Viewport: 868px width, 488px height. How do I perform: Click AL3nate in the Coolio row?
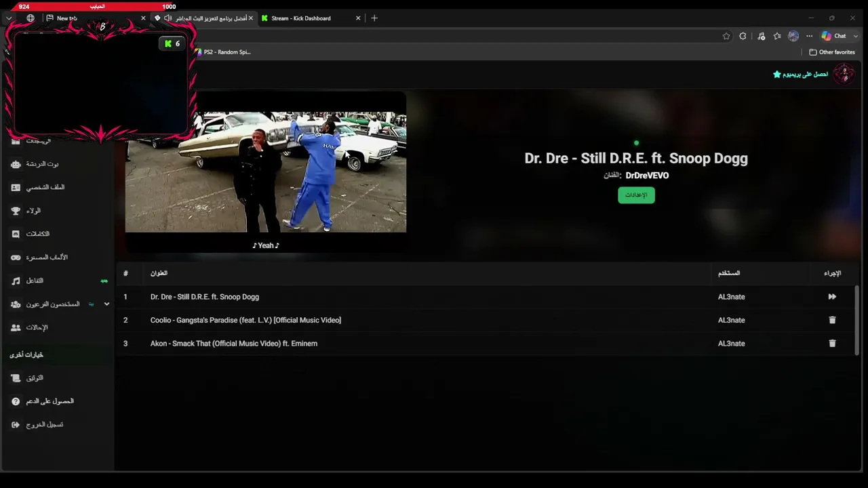pyautogui.click(x=731, y=320)
